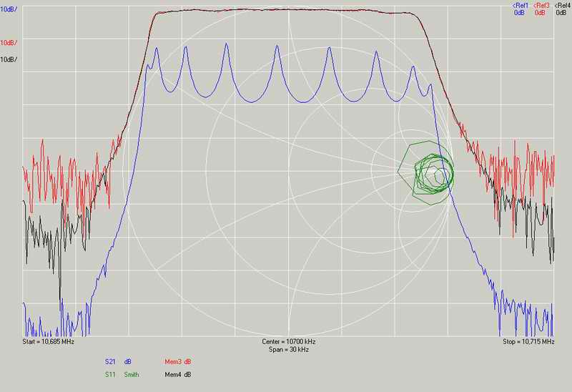Click the Smith format label
This screenshot has height=392, width=572.
[132, 375]
